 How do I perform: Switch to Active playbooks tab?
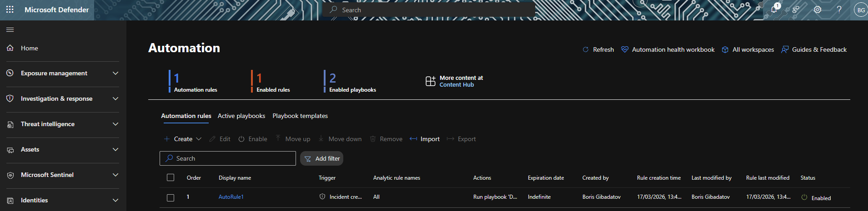241,116
